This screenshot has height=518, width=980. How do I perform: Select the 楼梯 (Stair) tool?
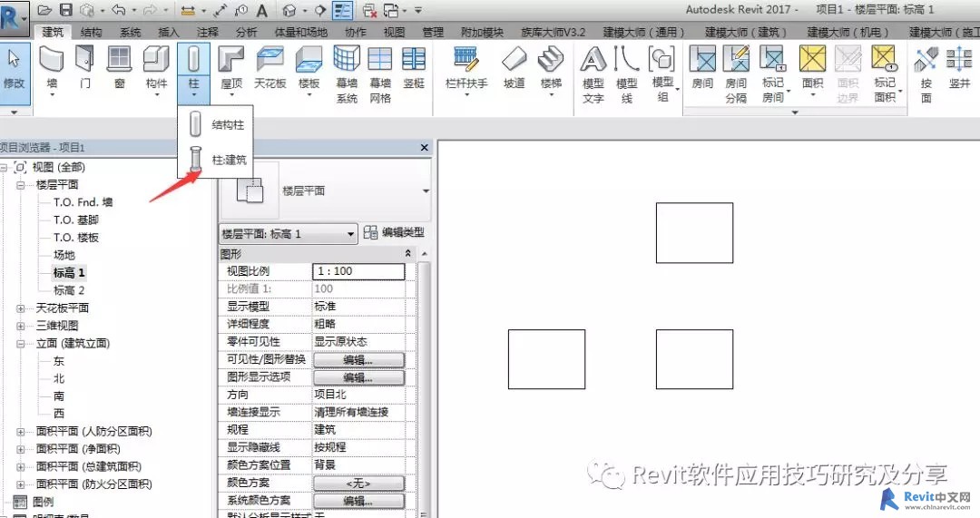(x=551, y=69)
